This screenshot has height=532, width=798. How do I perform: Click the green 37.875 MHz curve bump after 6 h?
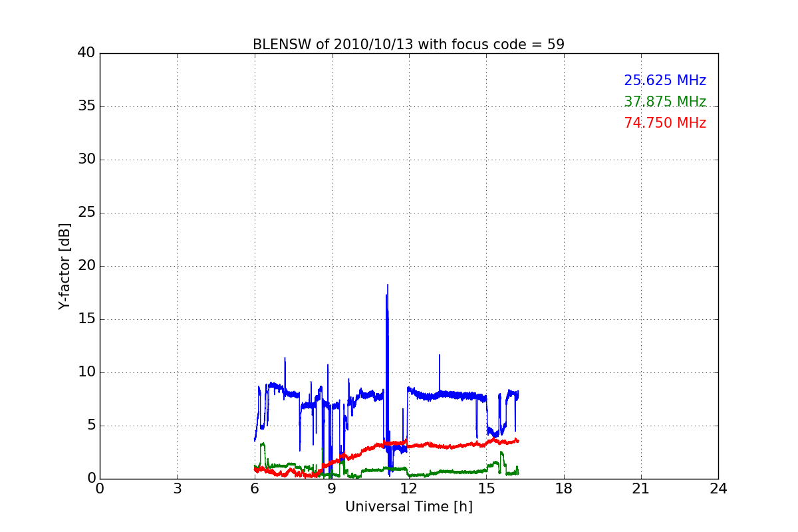pos(263,444)
